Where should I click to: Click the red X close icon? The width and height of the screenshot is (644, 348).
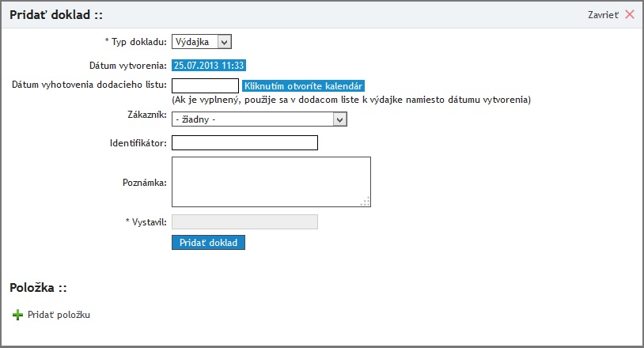click(x=630, y=14)
